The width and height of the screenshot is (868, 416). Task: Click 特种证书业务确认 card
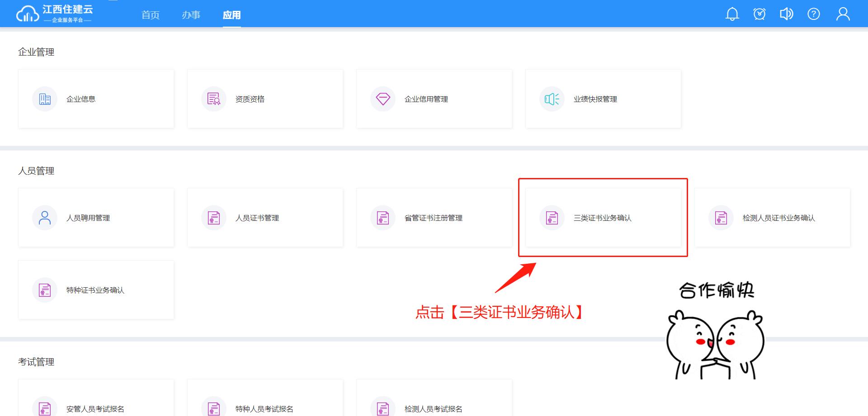coord(96,290)
